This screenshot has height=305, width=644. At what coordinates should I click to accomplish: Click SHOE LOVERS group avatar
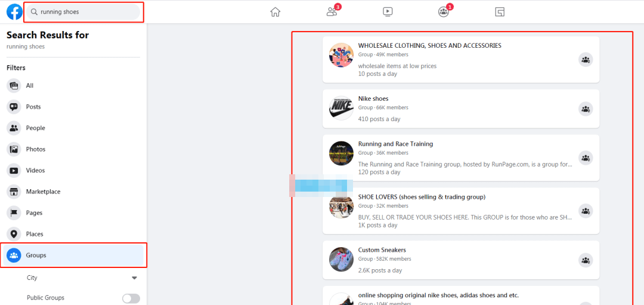click(341, 207)
